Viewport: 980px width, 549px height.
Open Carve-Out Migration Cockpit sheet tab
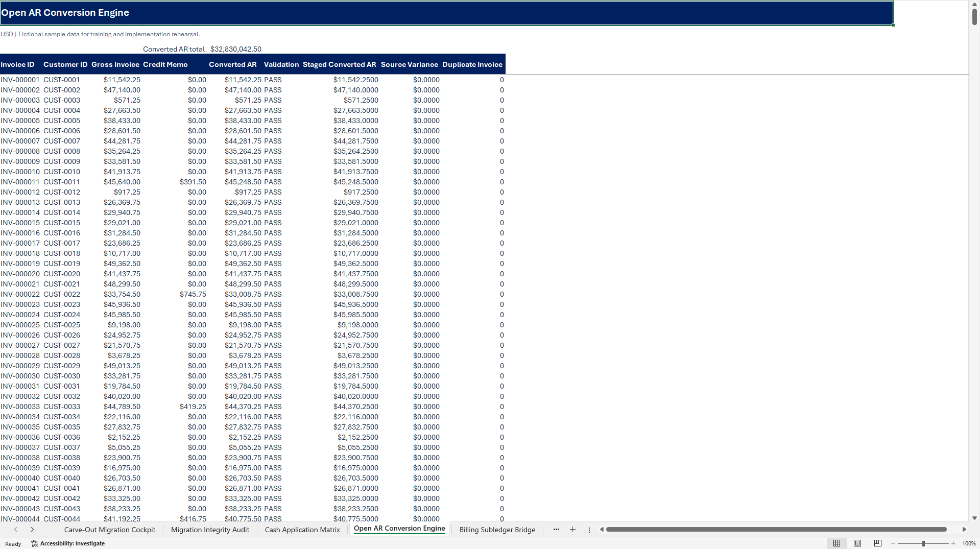(x=109, y=530)
